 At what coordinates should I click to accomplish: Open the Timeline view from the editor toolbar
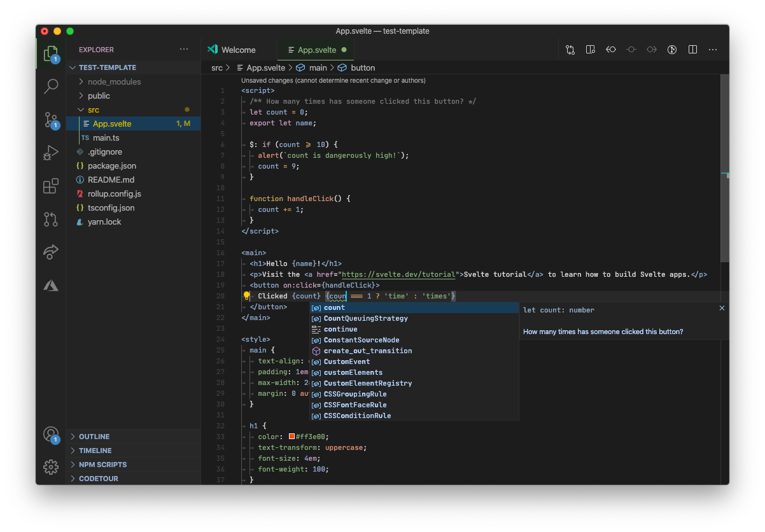672,49
